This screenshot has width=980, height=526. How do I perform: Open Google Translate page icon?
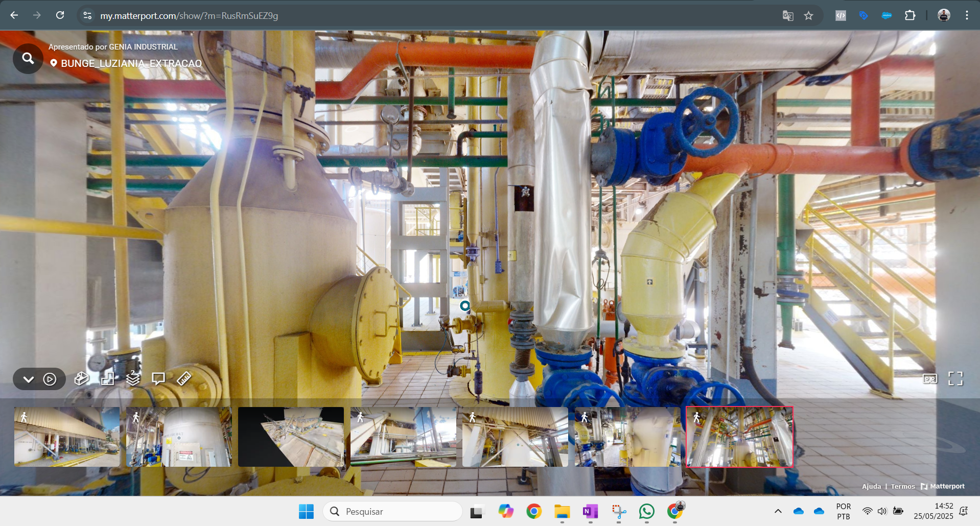pyautogui.click(x=788, y=16)
